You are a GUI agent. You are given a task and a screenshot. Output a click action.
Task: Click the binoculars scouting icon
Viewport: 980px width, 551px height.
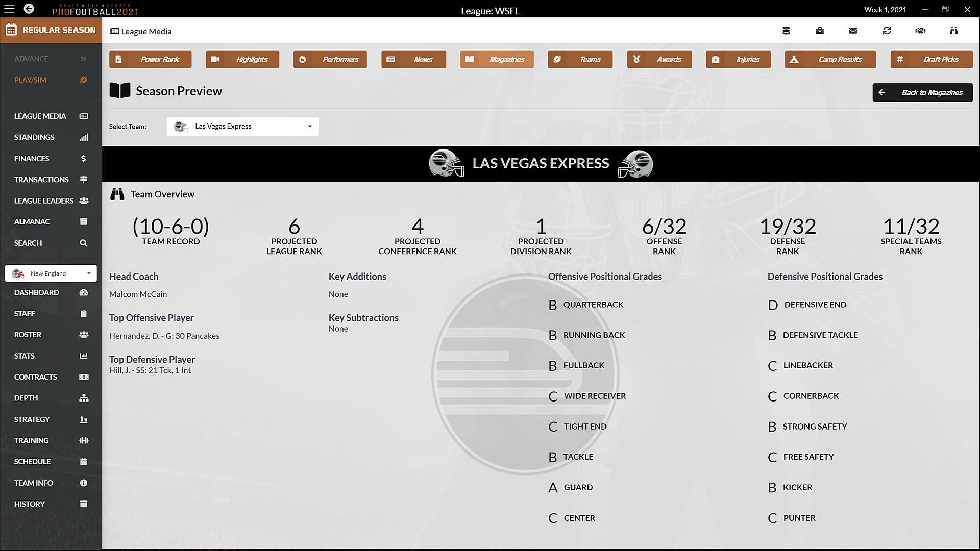tap(953, 31)
